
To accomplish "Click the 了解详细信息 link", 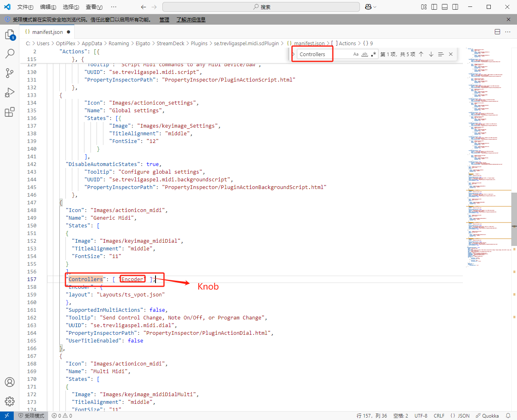I will pos(191,19).
